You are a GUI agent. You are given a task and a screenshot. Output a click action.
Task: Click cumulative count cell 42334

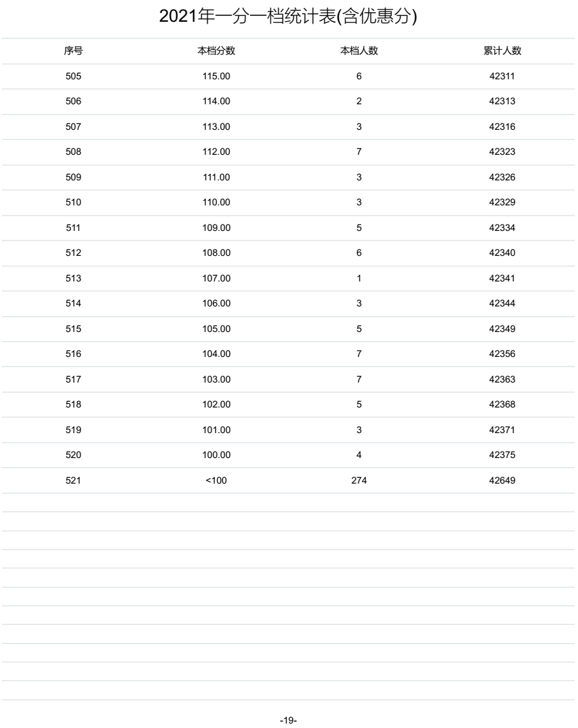[x=502, y=228]
